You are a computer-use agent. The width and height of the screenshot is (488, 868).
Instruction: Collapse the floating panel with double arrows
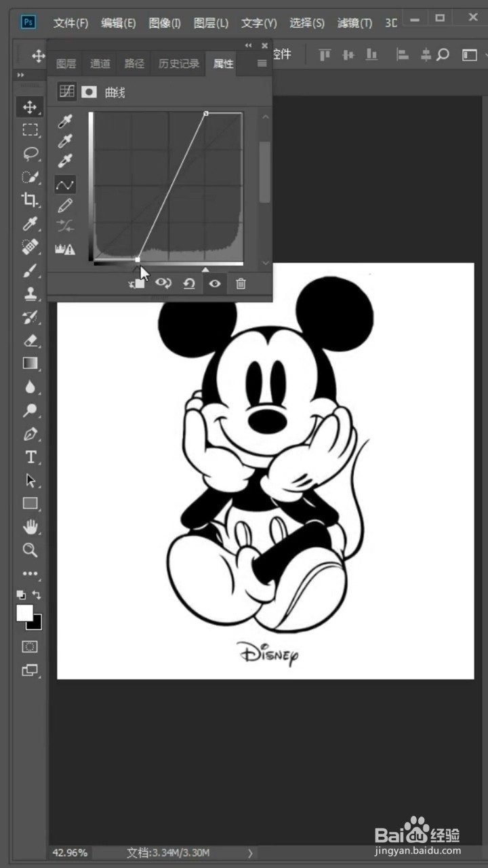tap(248, 45)
